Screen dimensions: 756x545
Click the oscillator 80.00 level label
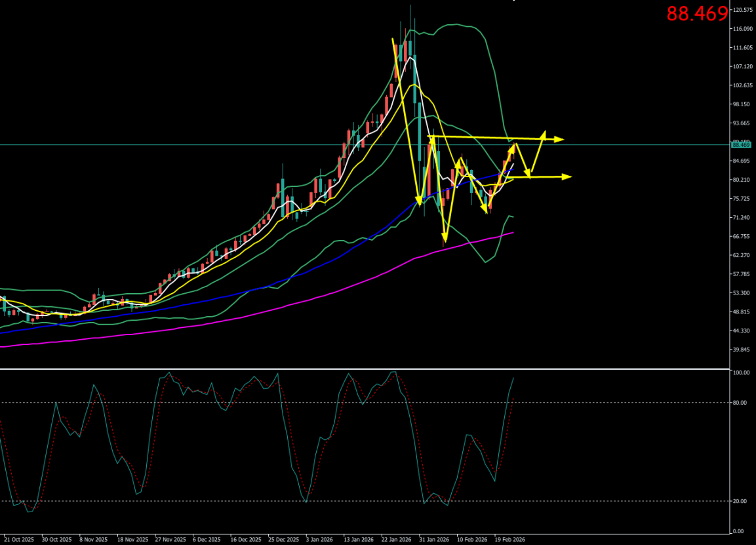[741, 403]
